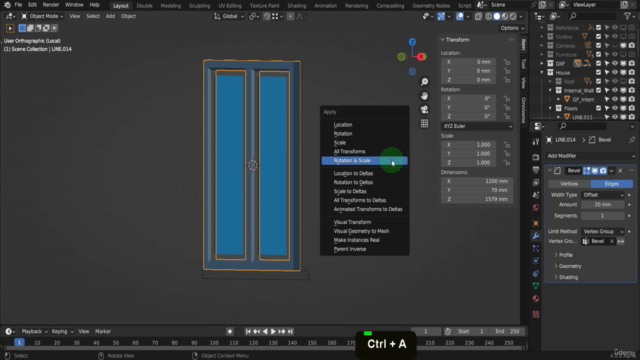Open the Scene properties tab icon
Viewport: 640px width, 360px height.
click(x=536, y=195)
